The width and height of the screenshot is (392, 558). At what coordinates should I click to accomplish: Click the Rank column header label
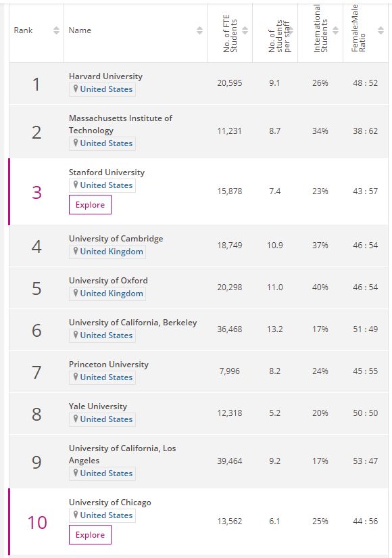click(x=23, y=30)
